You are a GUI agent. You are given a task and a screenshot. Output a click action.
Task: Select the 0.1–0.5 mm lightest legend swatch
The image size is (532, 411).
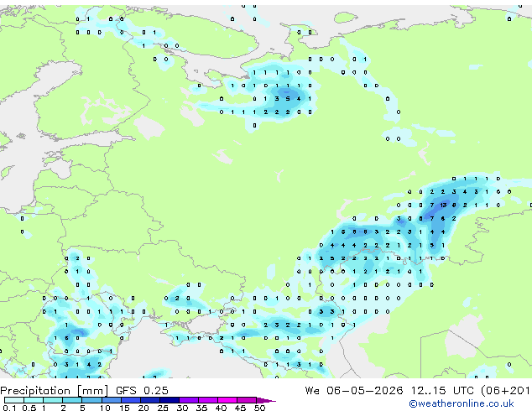pos(14,400)
